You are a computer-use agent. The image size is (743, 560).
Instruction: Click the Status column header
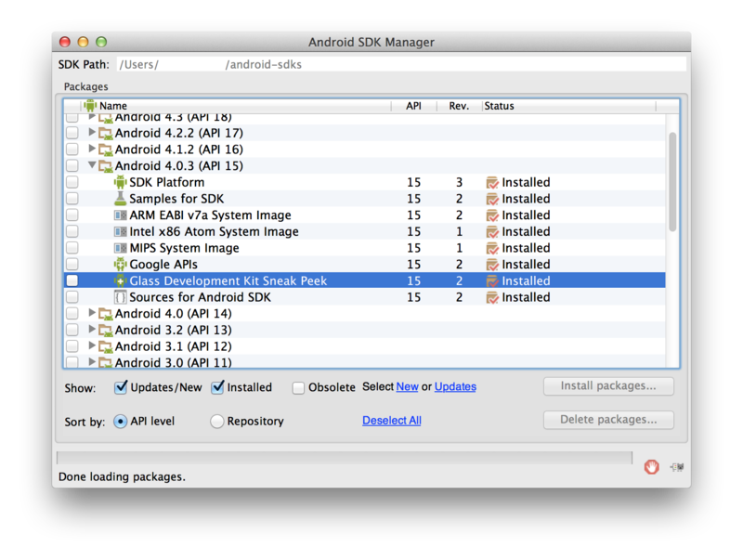[569, 106]
